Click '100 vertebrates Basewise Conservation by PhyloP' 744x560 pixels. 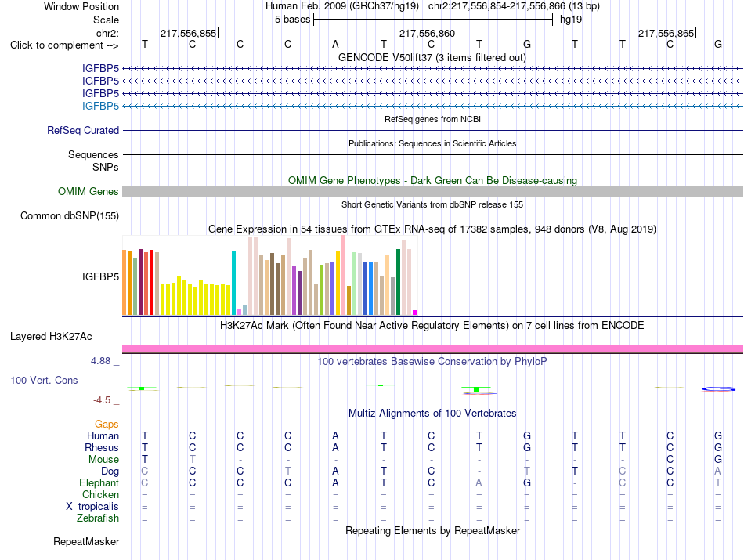point(432,362)
